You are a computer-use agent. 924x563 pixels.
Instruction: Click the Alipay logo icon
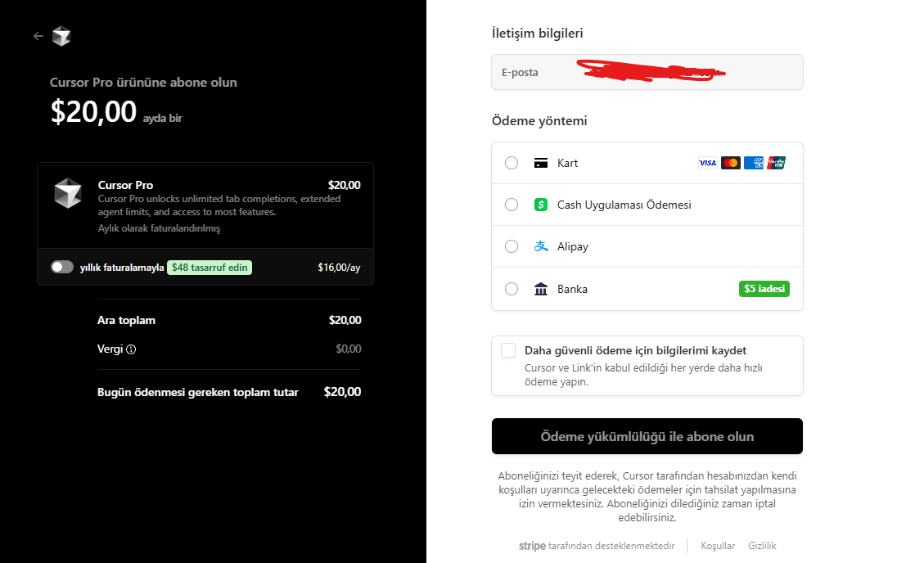pyautogui.click(x=540, y=247)
